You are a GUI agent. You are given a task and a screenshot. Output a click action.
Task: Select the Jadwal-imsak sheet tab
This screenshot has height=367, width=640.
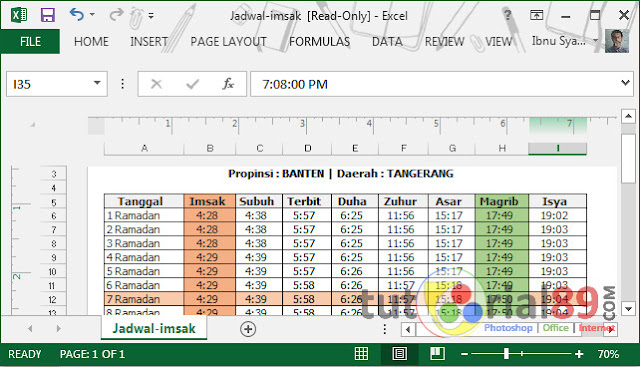point(154,329)
